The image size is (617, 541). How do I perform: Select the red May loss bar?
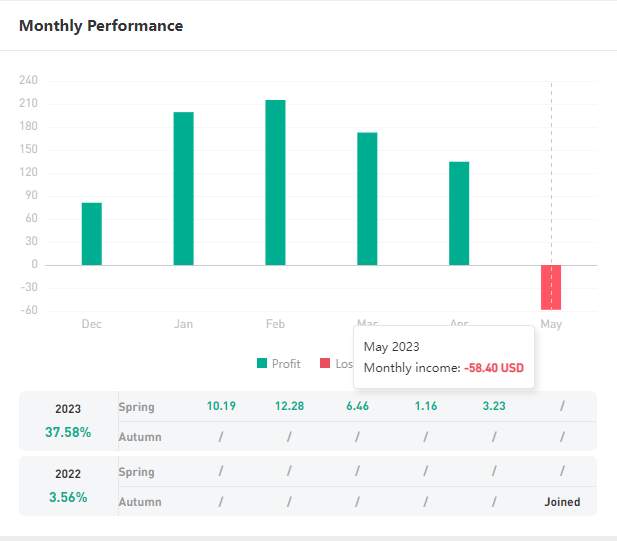point(551,287)
